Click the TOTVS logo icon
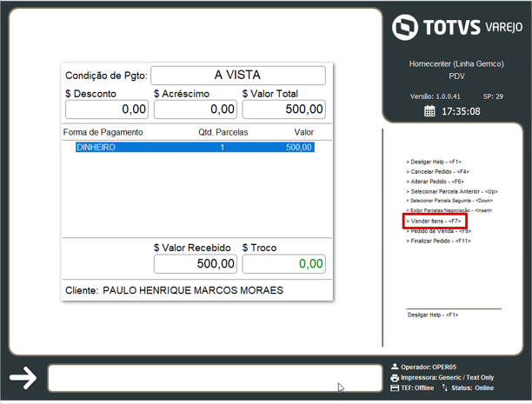This screenshot has height=404, width=532. coord(405,28)
